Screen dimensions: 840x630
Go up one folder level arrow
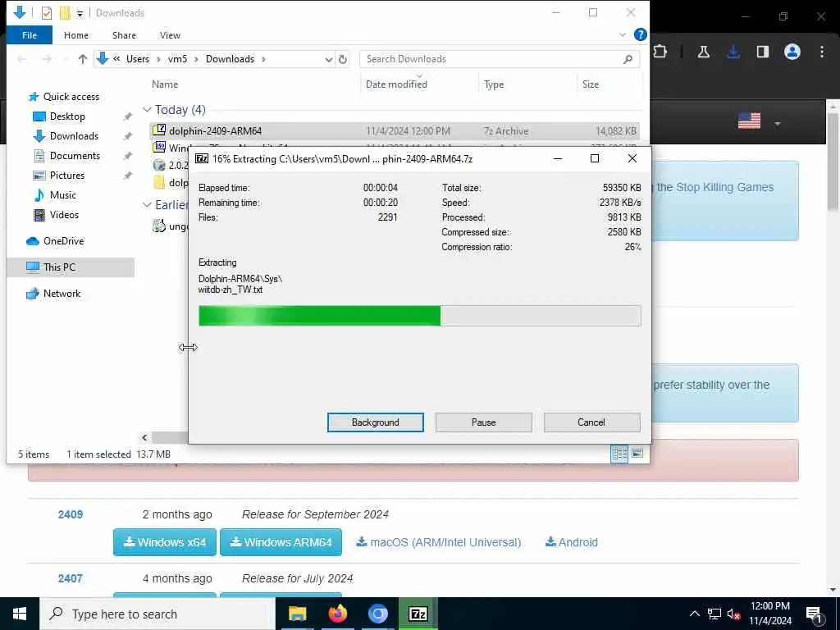[x=83, y=59]
